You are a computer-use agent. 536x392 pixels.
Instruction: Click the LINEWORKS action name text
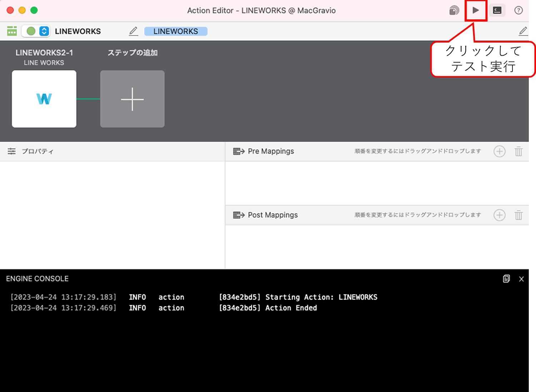tap(78, 31)
